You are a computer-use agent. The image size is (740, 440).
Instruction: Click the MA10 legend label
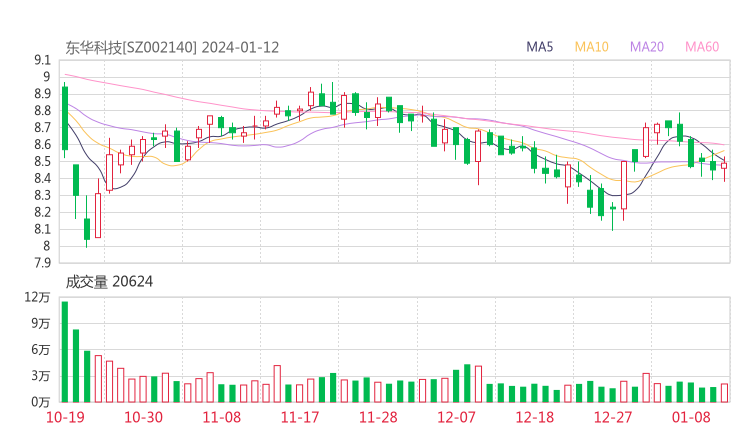[x=591, y=47]
